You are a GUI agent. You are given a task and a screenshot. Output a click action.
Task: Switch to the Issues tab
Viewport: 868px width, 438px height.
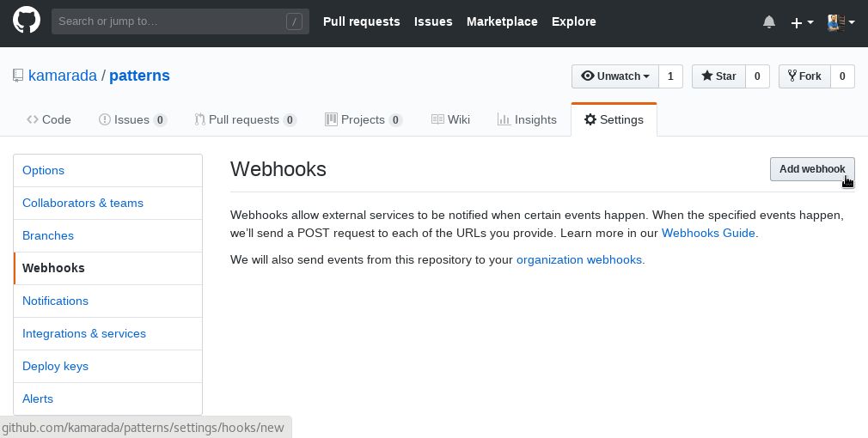click(x=132, y=119)
